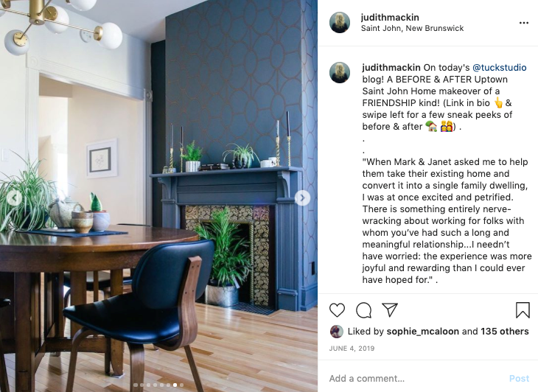Save post with bookmark icon

tap(523, 310)
